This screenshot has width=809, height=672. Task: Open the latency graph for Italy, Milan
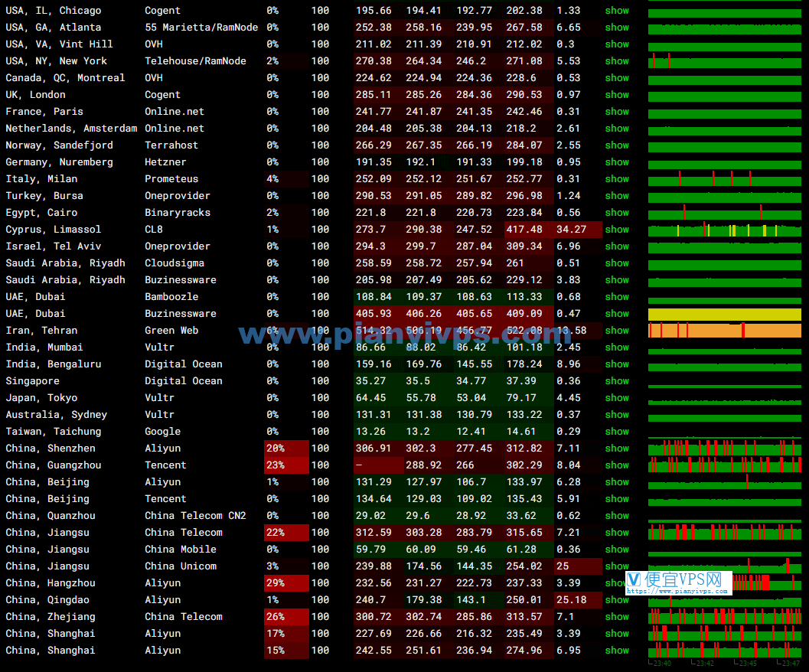(724, 179)
